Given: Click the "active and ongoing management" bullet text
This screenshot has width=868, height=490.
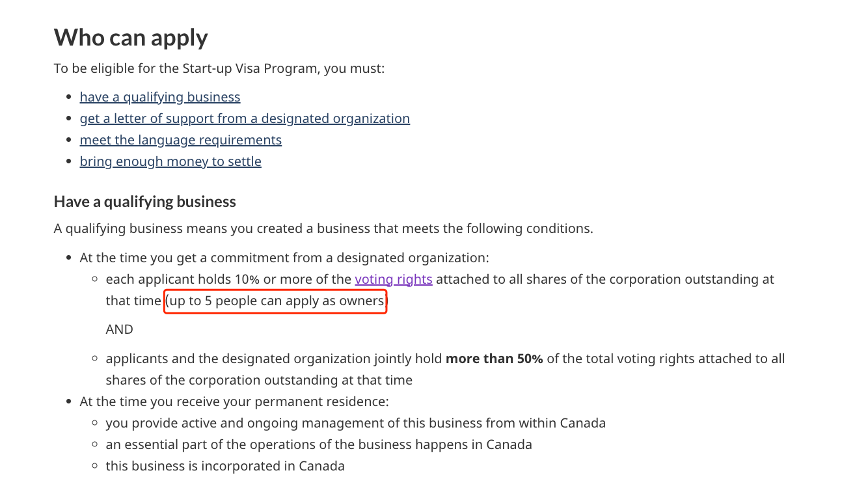Looking at the screenshot, I should tap(356, 423).
